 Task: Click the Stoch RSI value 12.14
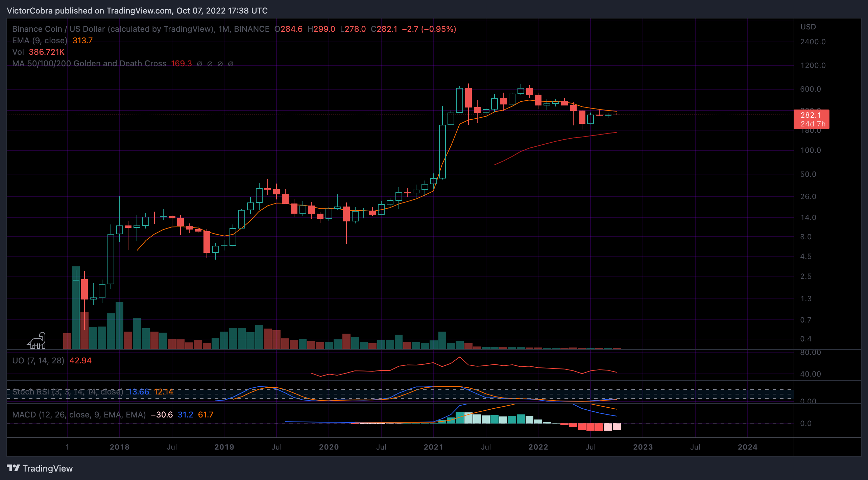click(164, 392)
